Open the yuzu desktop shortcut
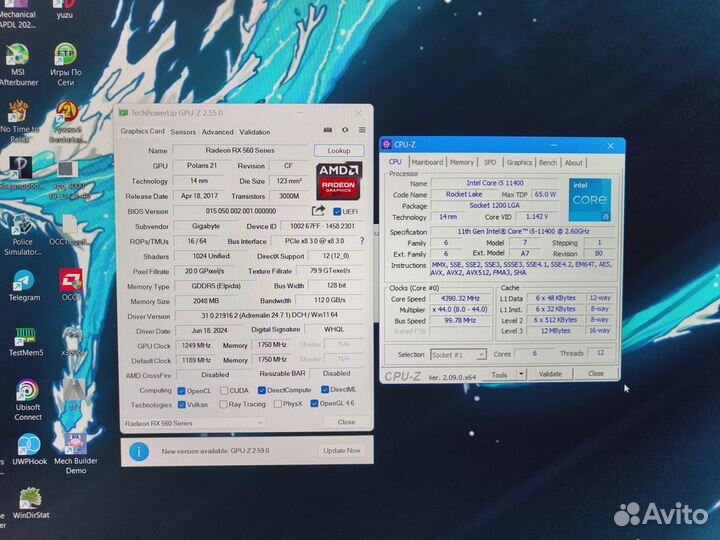The height and width of the screenshot is (540, 720). [x=64, y=8]
